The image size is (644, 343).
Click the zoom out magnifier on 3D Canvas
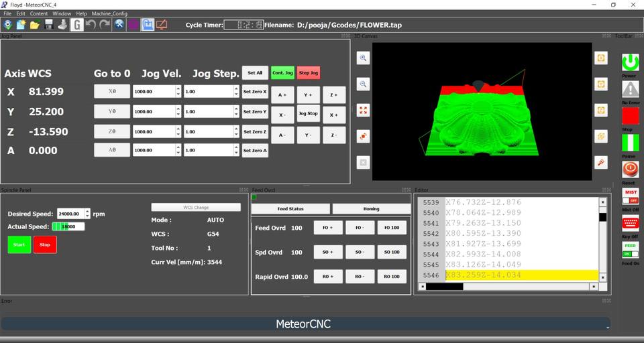[x=363, y=84]
